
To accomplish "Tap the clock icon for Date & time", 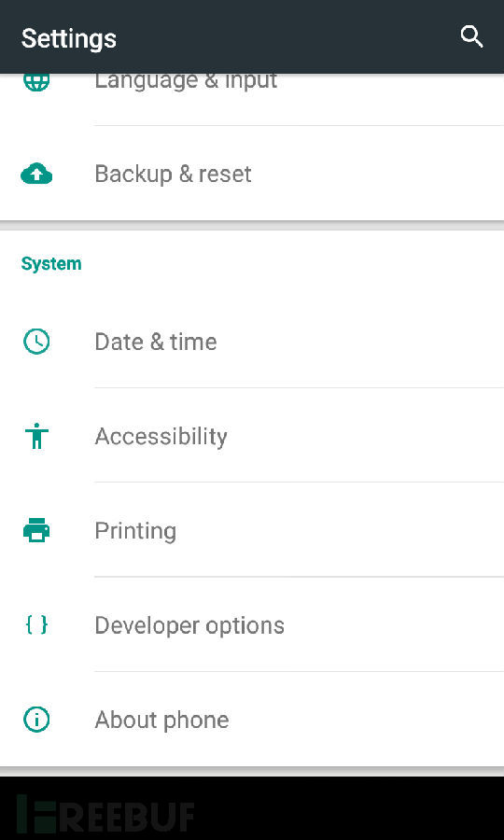I will (36, 342).
